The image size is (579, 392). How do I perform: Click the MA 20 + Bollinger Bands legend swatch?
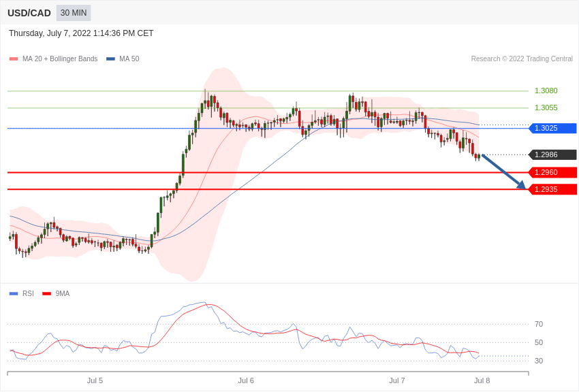pos(14,59)
